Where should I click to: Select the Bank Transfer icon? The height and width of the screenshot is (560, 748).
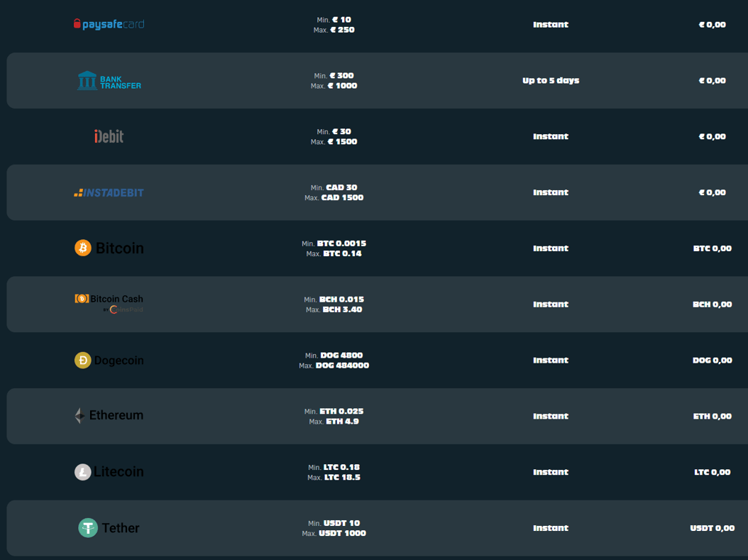(x=87, y=81)
